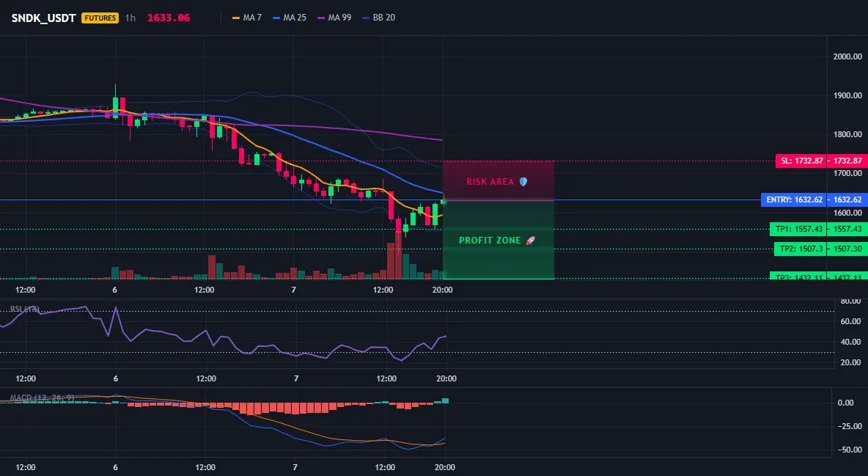868x476 pixels.
Task: Click the 20:00 time label under MACD panel
Action: (444, 467)
